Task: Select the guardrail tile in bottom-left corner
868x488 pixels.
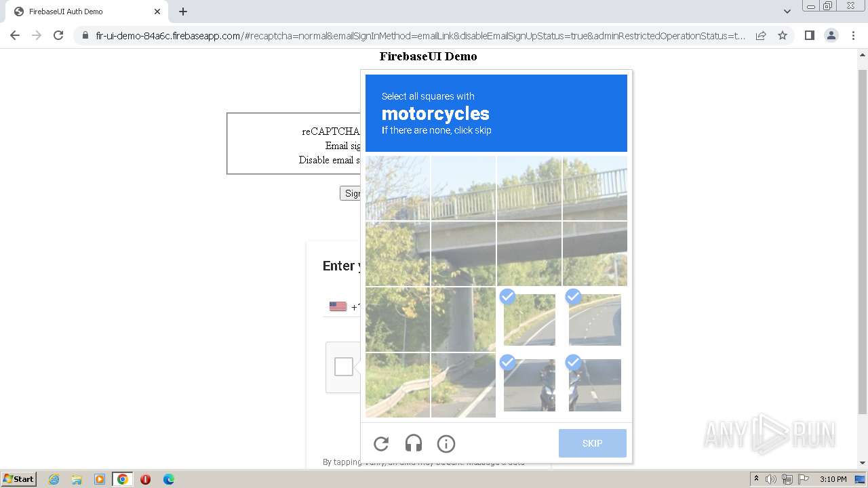Action: 397,385
